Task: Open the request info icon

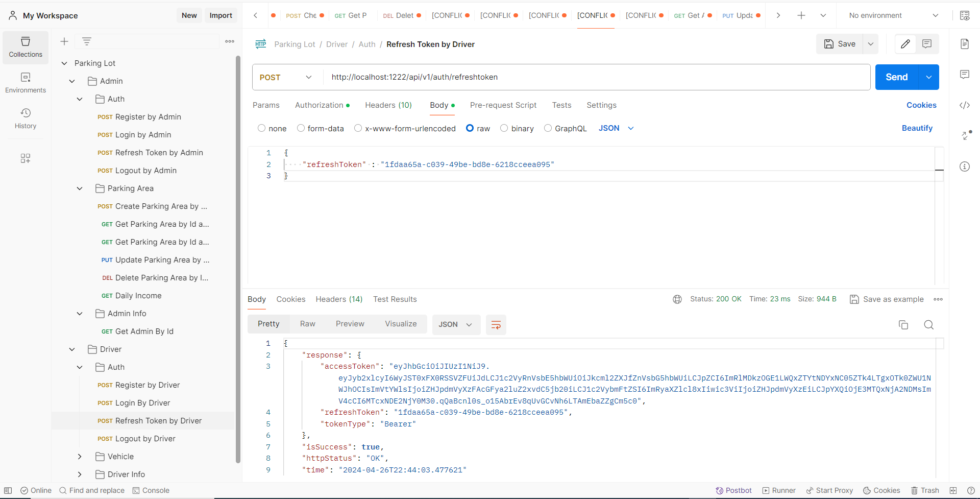Action: [965, 167]
